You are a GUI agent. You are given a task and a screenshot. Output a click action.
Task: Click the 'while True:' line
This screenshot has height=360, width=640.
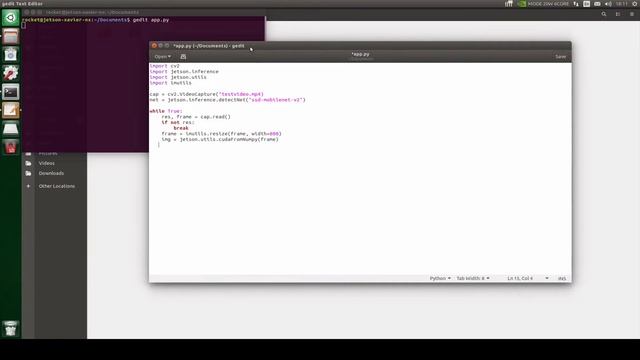[x=166, y=111]
